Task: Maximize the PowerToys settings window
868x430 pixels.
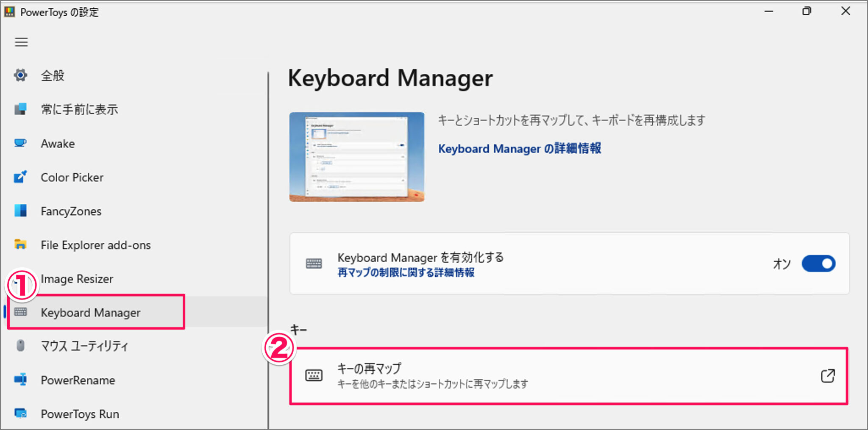Action: pyautogui.click(x=807, y=11)
